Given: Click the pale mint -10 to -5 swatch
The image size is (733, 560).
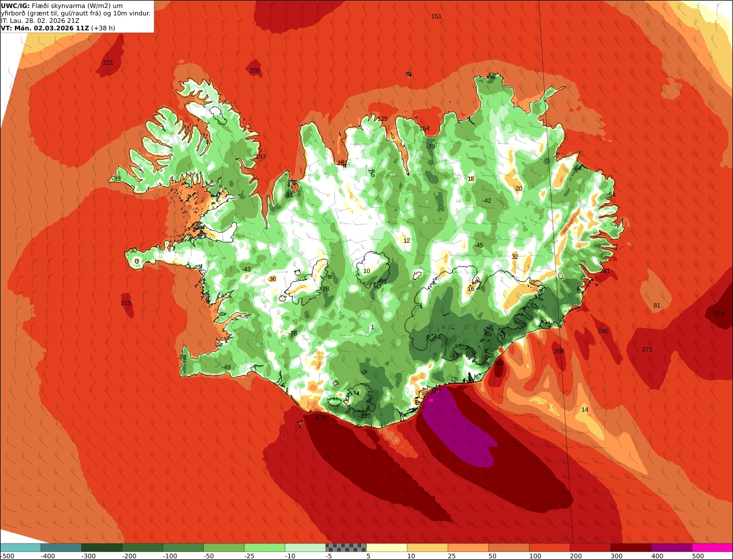Looking at the screenshot, I should pos(305,547).
